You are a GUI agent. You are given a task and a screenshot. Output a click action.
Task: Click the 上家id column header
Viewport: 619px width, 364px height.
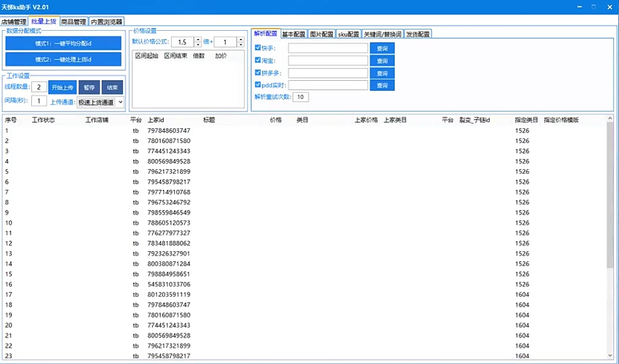point(155,120)
